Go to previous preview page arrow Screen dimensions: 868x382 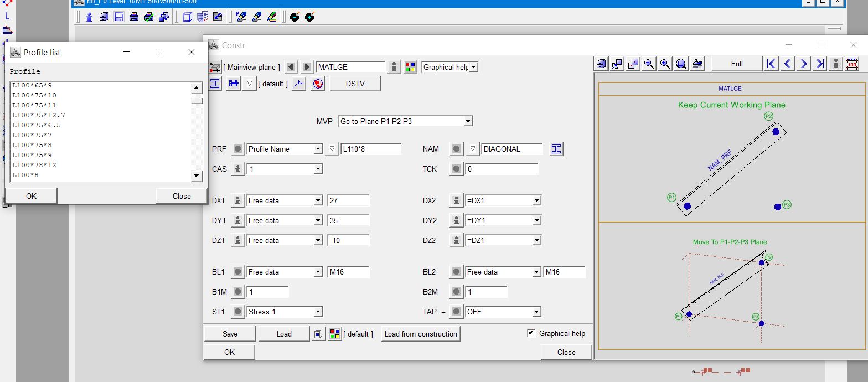788,64
